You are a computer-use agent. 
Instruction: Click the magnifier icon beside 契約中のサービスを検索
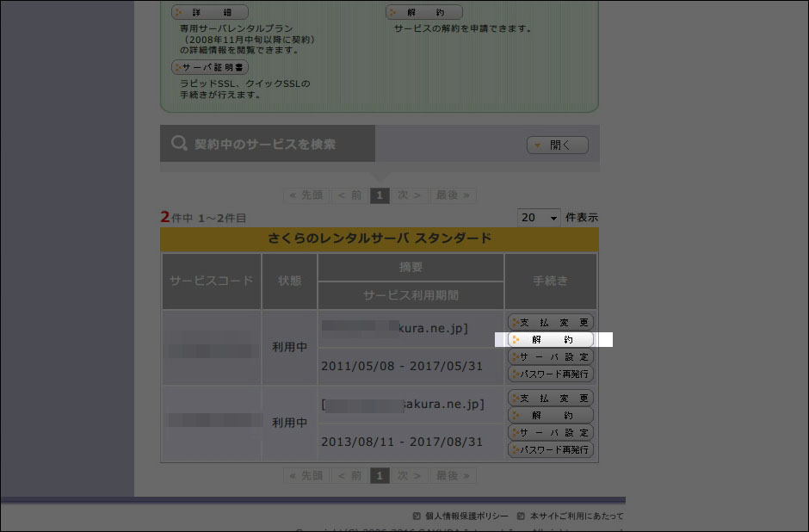pyautogui.click(x=178, y=143)
